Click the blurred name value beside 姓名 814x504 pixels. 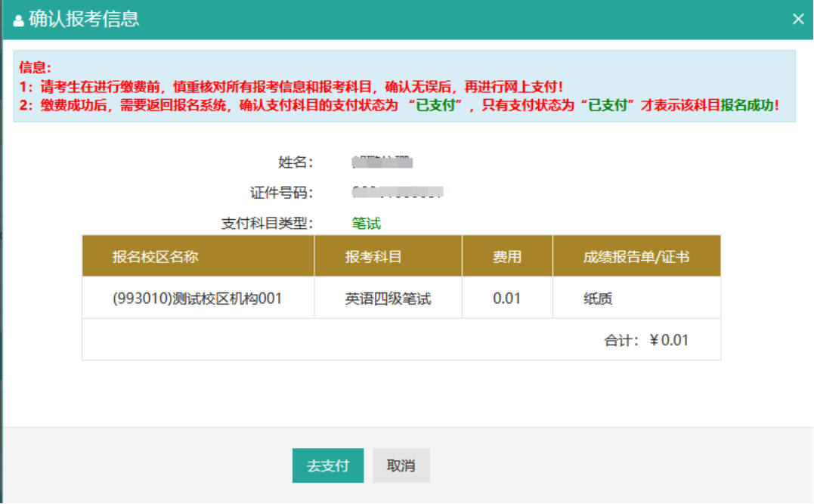point(382,162)
